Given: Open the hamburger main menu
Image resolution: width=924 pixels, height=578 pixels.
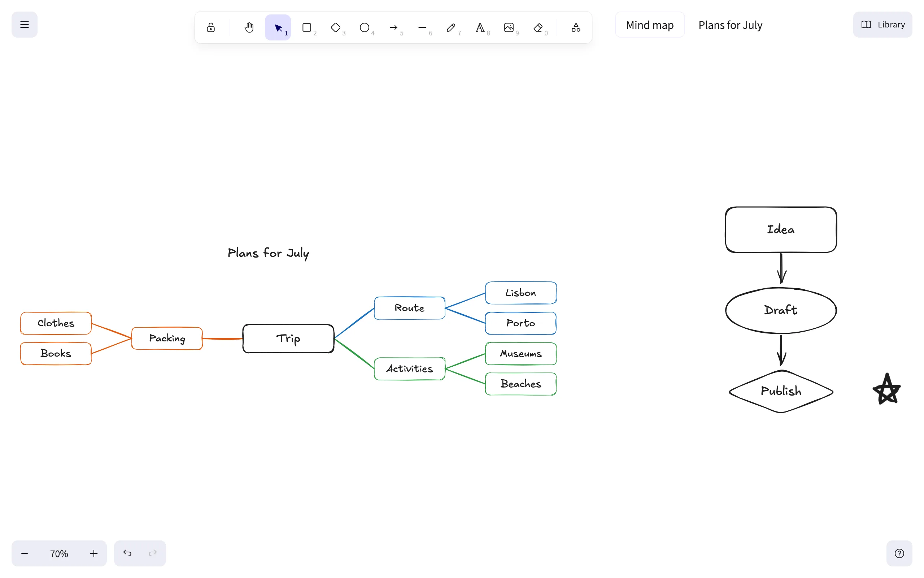Looking at the screenshot, I should click(25, 25).
